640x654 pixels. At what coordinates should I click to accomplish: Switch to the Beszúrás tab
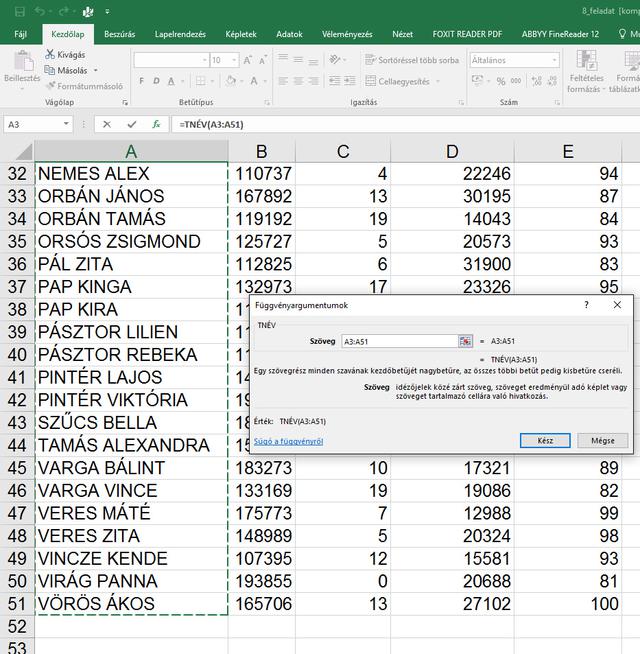119,34
